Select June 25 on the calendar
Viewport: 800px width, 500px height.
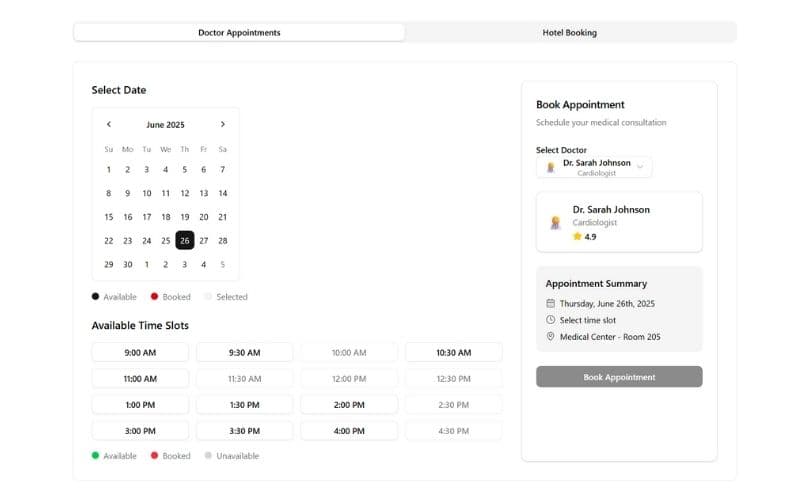click(x=166, y=240)
